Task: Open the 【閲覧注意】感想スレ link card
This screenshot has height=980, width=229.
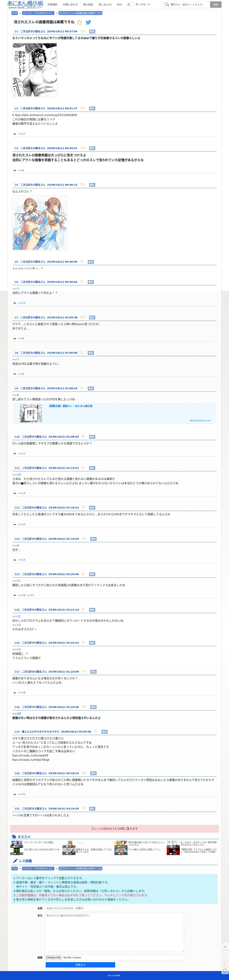Action: pyautogui.click(x=114, y=413)
